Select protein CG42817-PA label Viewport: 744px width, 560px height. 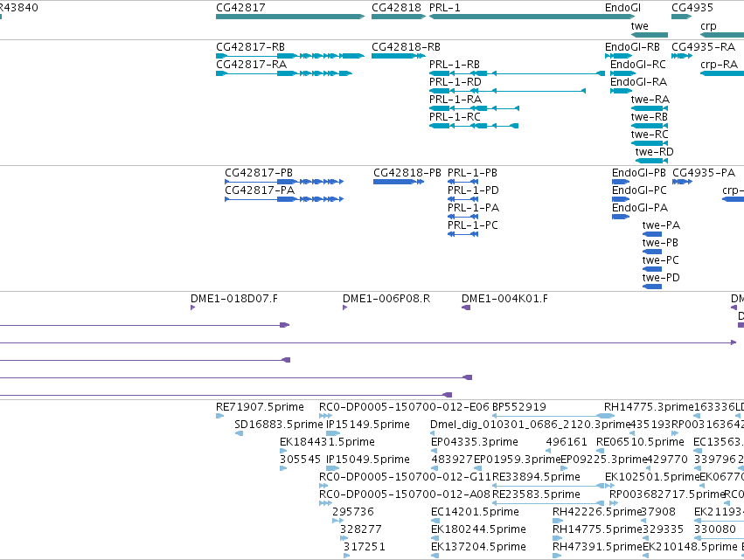tap(260, 190)
